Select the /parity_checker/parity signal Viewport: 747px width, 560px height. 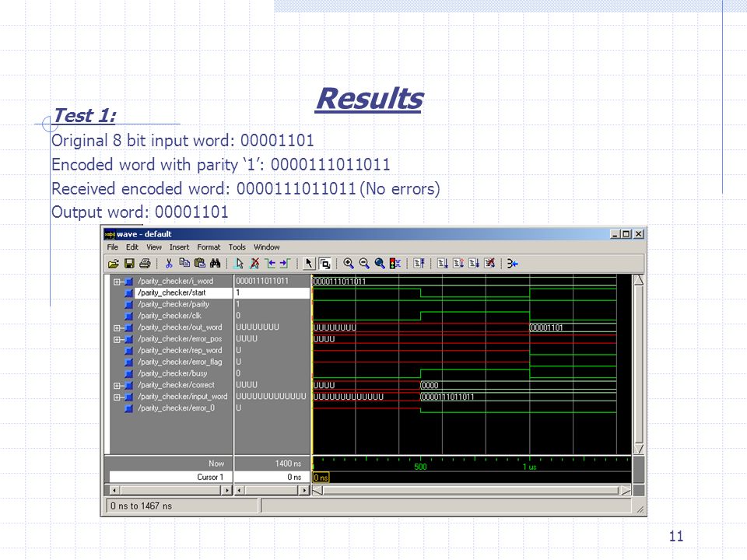[x=174, y=304]
